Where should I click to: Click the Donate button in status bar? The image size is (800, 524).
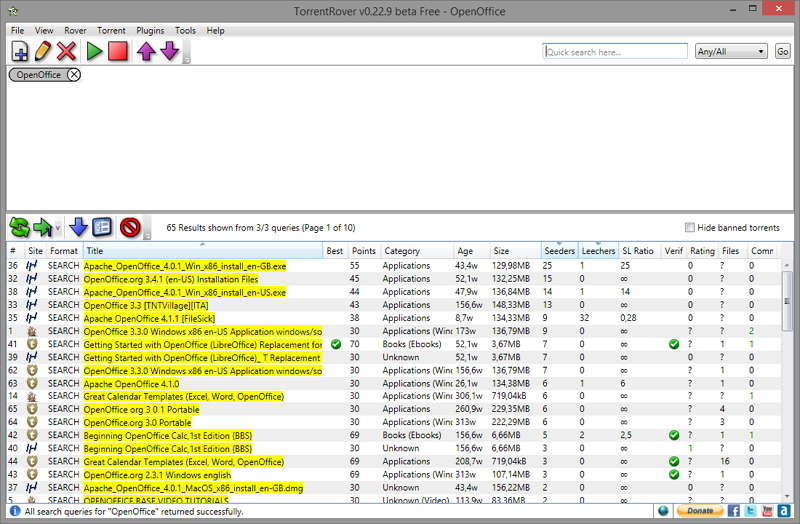(x=699, y=511)
